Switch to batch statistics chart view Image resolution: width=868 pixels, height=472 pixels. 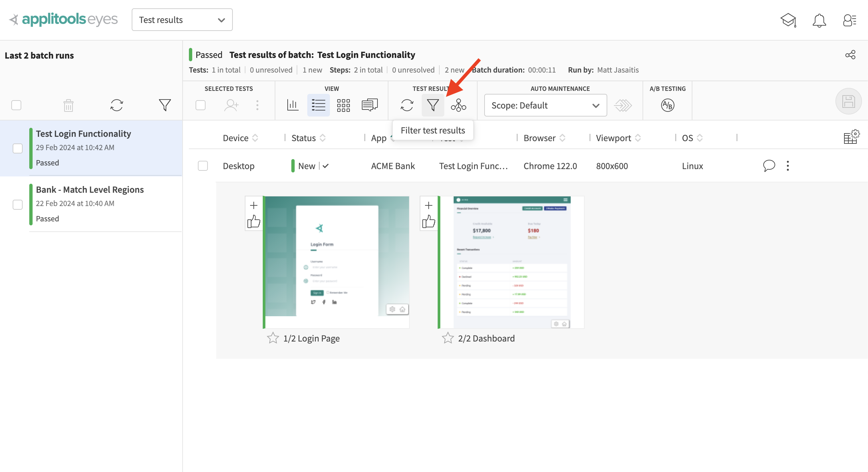click(292, 105)
